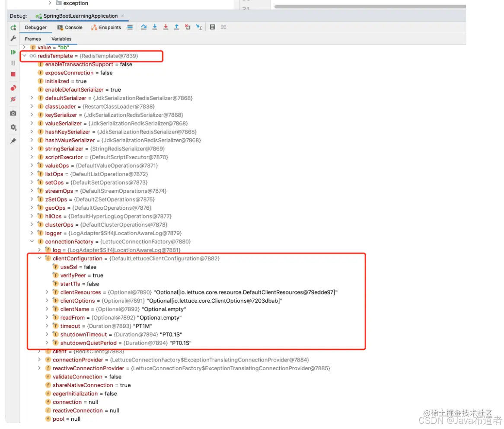Click the Rerun application icon
504x429 pixels.
pyautogui.click(x=13, y=28)
